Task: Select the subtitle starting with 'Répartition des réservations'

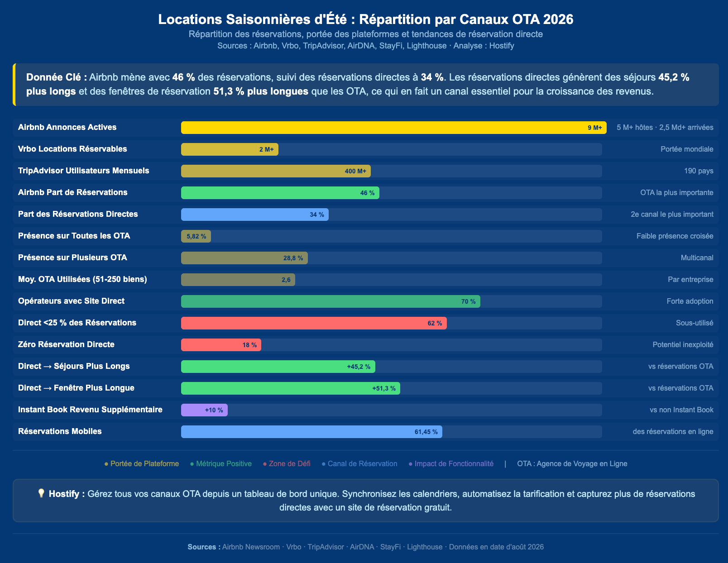Action: (x=366, y=34)
